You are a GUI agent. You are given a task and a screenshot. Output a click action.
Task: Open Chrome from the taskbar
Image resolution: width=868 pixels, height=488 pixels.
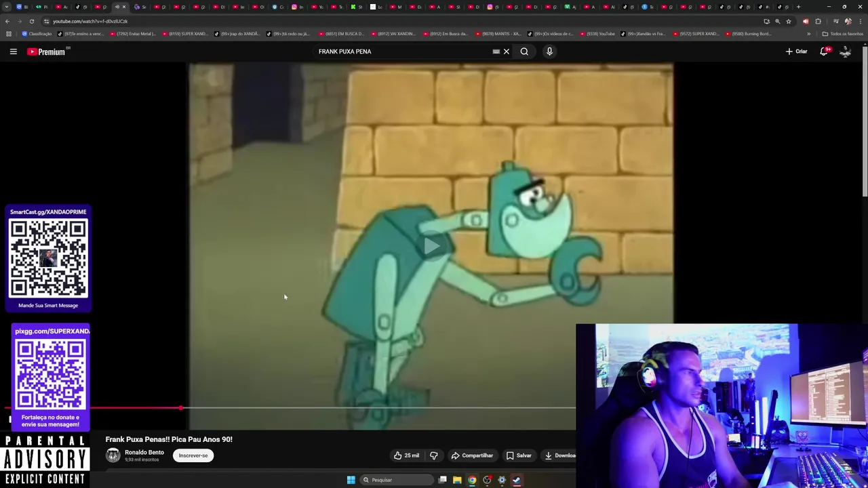point(472,480)
